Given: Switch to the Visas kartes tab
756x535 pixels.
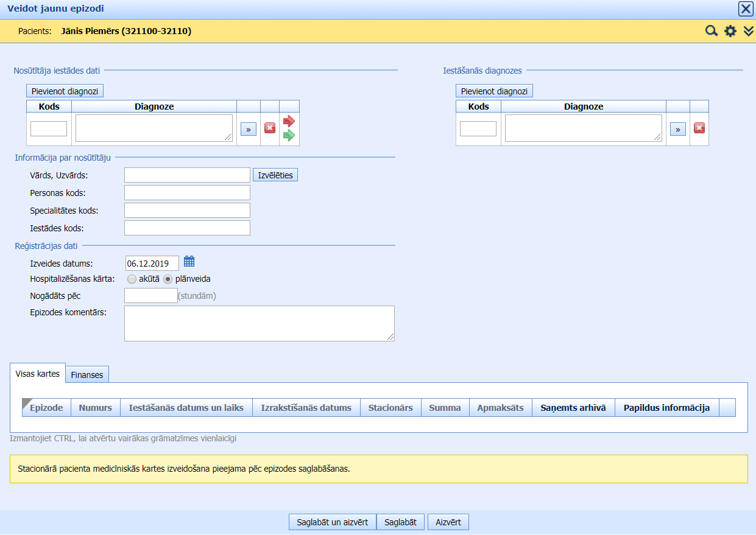Looking at the screenshot, I should tap(38, 374).
